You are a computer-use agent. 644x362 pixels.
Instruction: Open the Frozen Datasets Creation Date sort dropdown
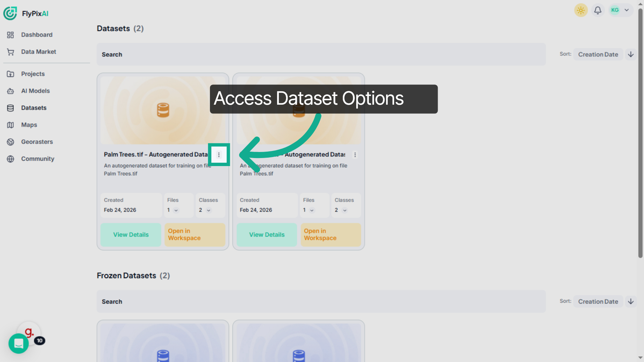coord(598,301)
